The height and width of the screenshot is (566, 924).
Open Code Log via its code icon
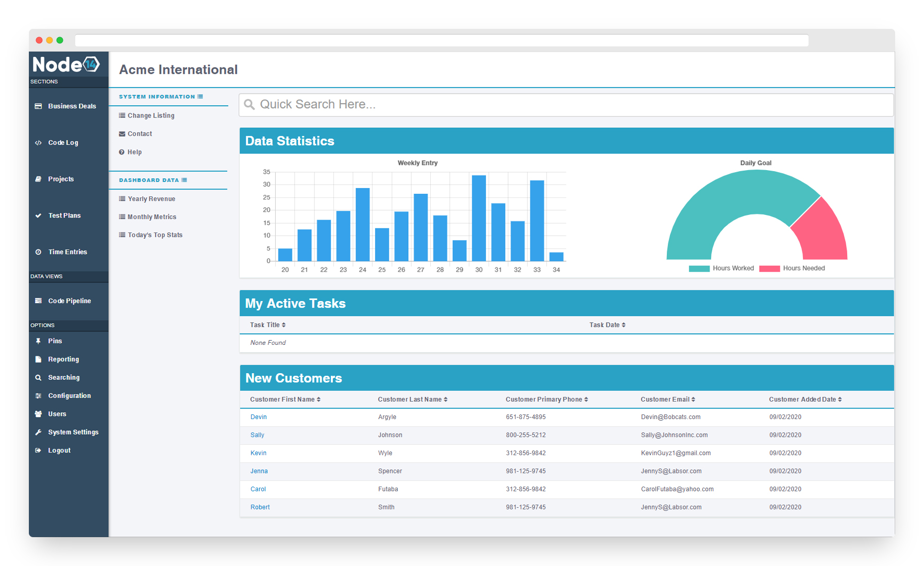coord(38,142)
